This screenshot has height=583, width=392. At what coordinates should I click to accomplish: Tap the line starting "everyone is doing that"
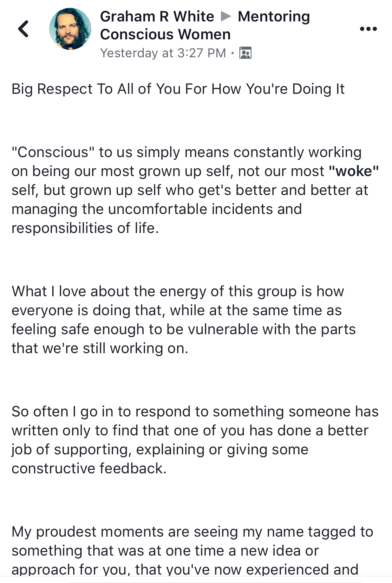[x=177, y=310]
